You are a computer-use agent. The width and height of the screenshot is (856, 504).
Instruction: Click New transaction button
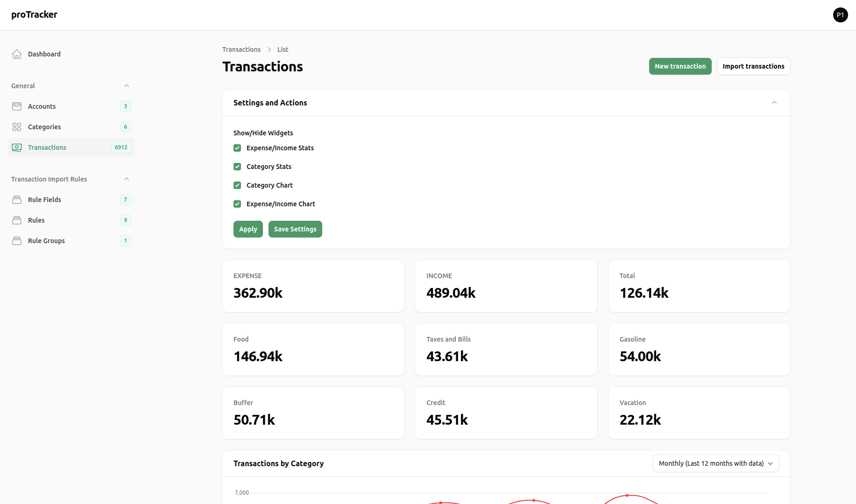coord(680,66)
